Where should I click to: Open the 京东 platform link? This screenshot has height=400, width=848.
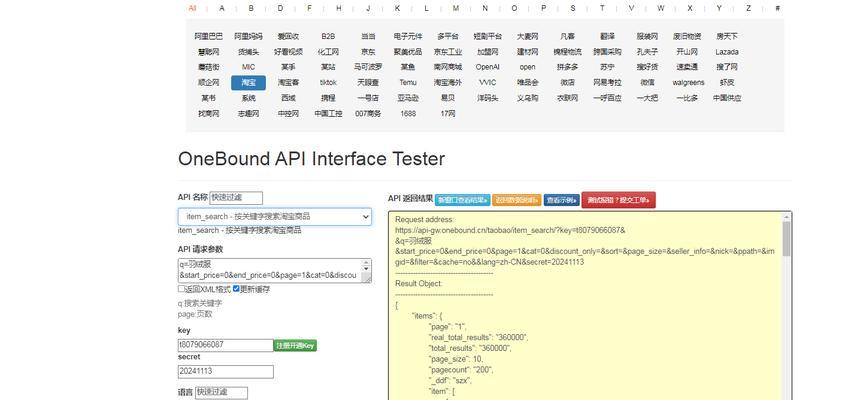tap(368, 52)
